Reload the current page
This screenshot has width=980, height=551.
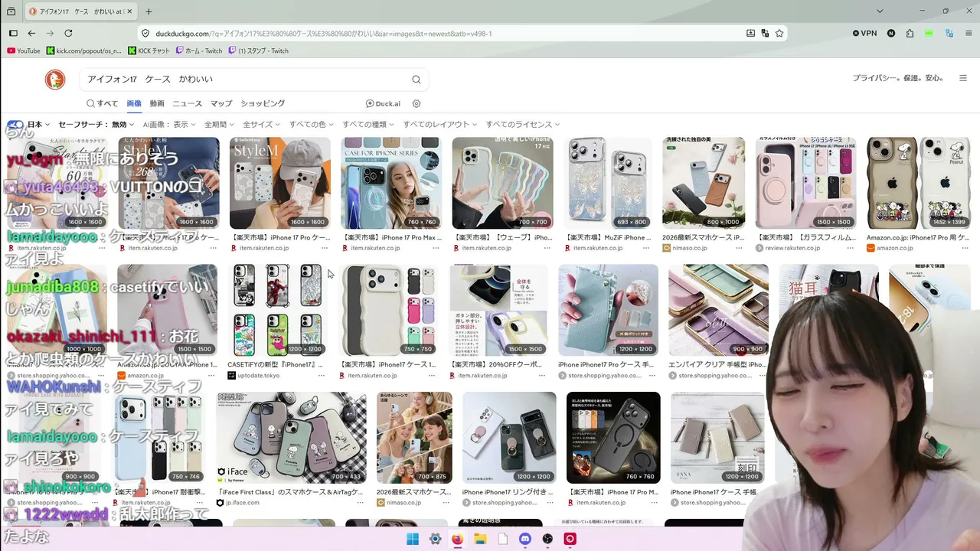(x=68, y=34)
